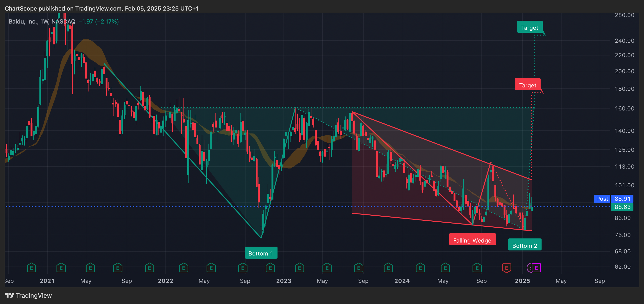The image size is (644, 304).
Task: Click the 2023 label on time axis
Action: [284, 281]
